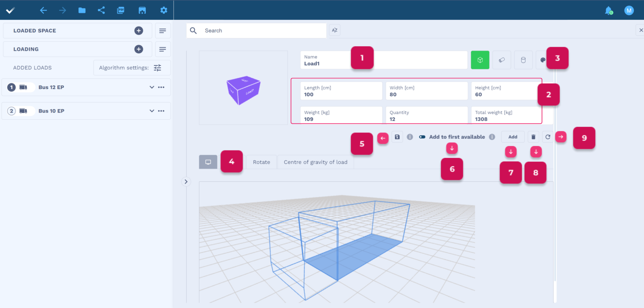Edit the Quantity field
644x308 pixels.
click(x=427, y=115)
